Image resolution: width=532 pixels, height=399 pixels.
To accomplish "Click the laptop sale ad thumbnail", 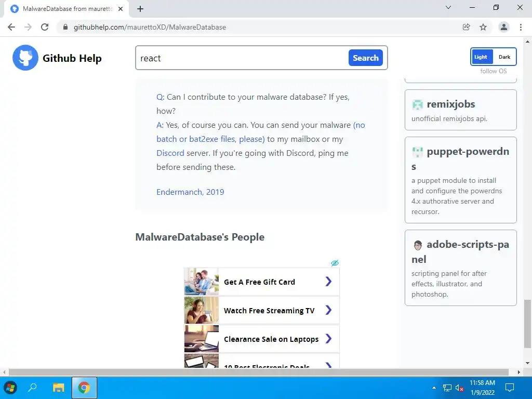I will point(202,339).
